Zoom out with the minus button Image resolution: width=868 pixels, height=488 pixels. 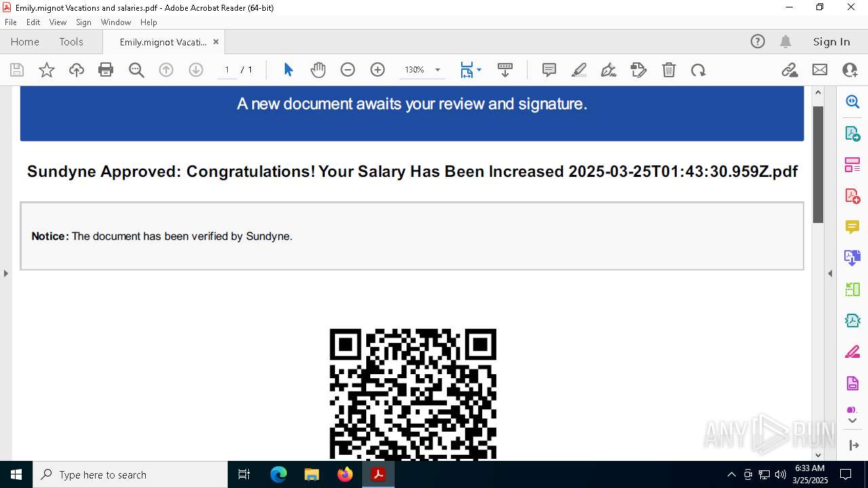(348, 70)
